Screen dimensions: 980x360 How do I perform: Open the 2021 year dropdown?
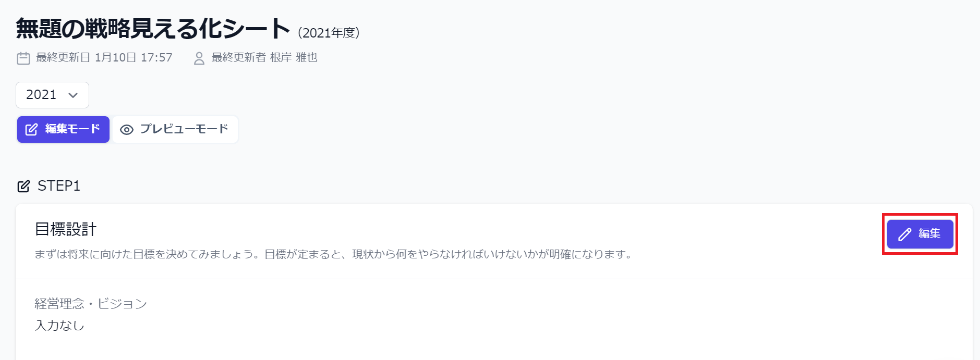pyautogui.click(x=52, y=95)
